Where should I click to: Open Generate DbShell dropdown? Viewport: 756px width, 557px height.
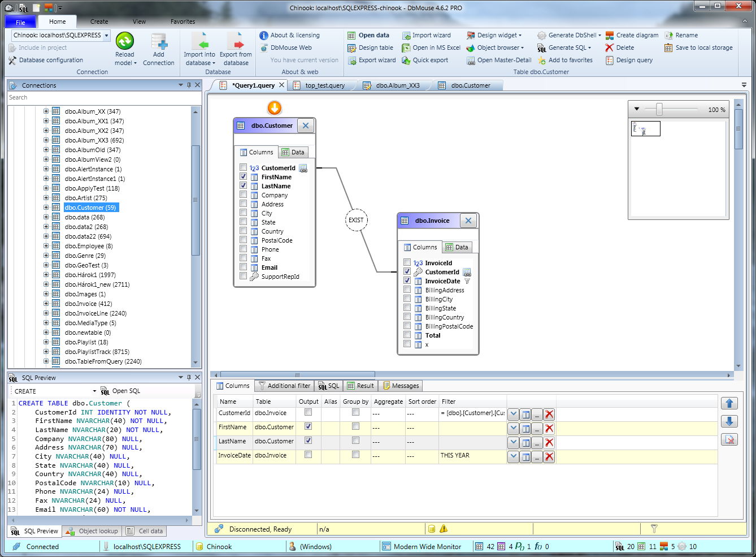(x=569, y=35)
